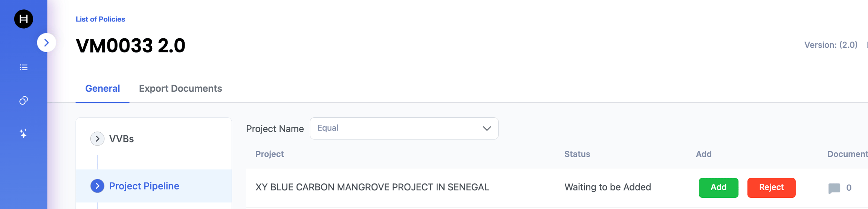Image resolution: width=868 pixels, height=209 pixels.
Task: Click the blue Project Pipeline chevron circle
Action: point(97,186)
